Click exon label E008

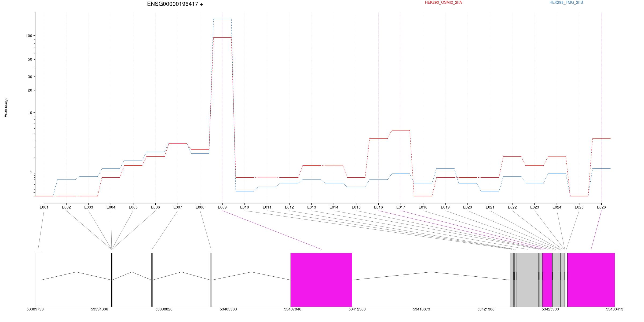(200, 207)
